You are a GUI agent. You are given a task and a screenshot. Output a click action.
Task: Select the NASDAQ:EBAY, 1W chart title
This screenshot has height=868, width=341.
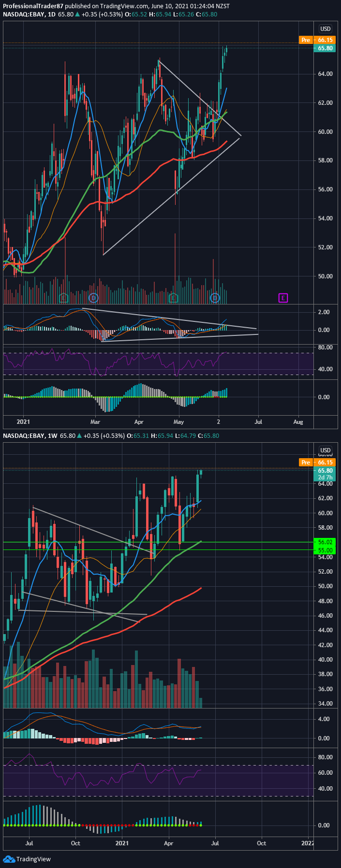[30, 436]
